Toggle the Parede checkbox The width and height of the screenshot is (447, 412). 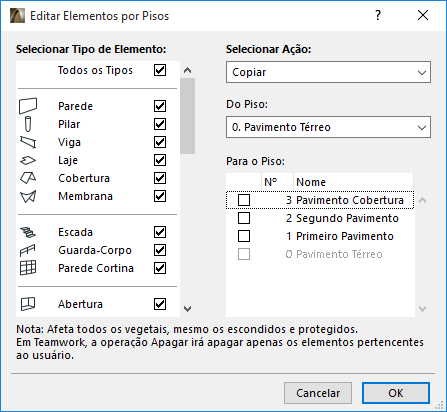160,106
